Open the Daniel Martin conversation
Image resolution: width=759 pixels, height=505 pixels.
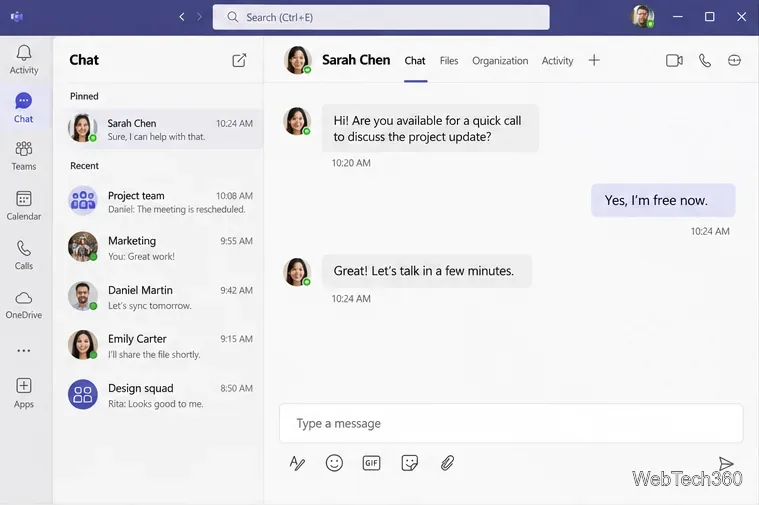(159, 297)
